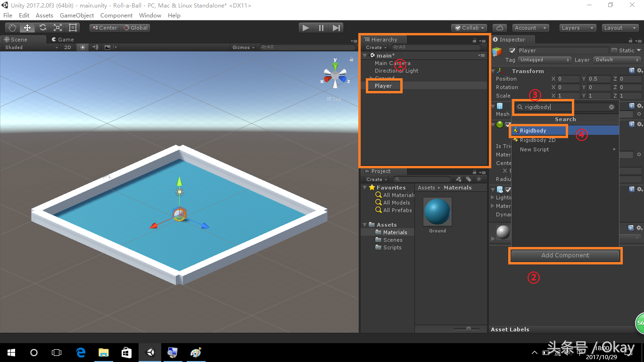The height and width of the screenshot is (362, 644).
Task: Open the GameObject menu
Action: click(x=77, y=16)
